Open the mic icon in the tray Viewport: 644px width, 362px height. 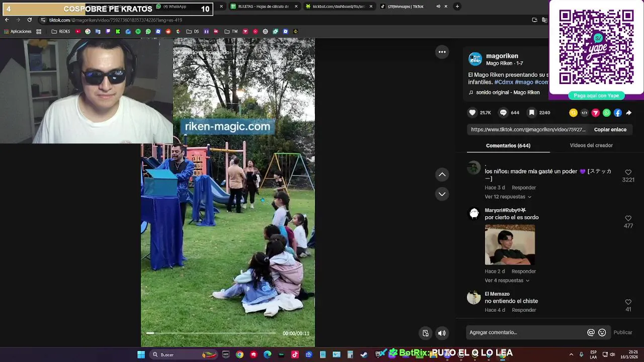(582, 354)
